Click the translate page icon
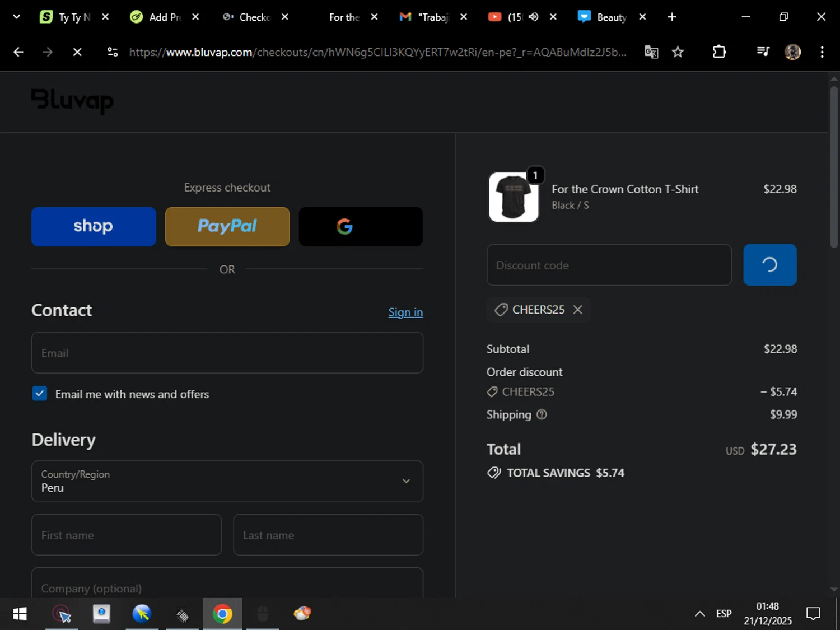 click(x=651, y=52)
